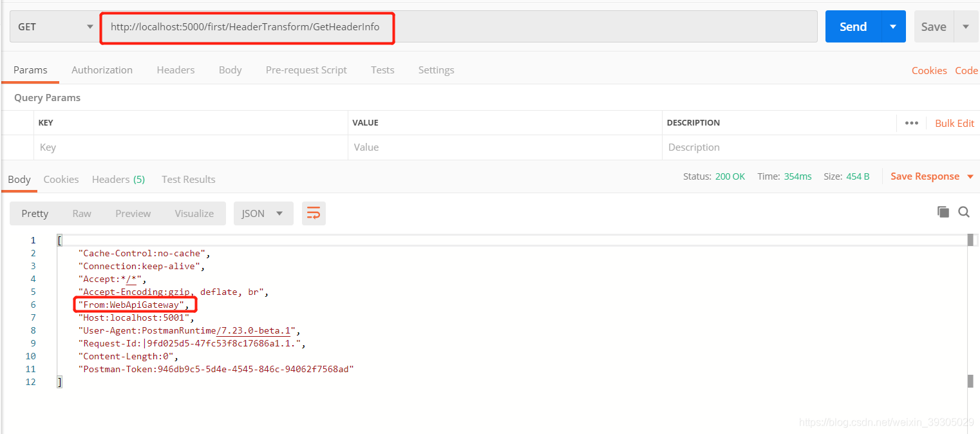980x434 pixels.
Task: Open the JSON format dropdown
Action: pos(263,213)
